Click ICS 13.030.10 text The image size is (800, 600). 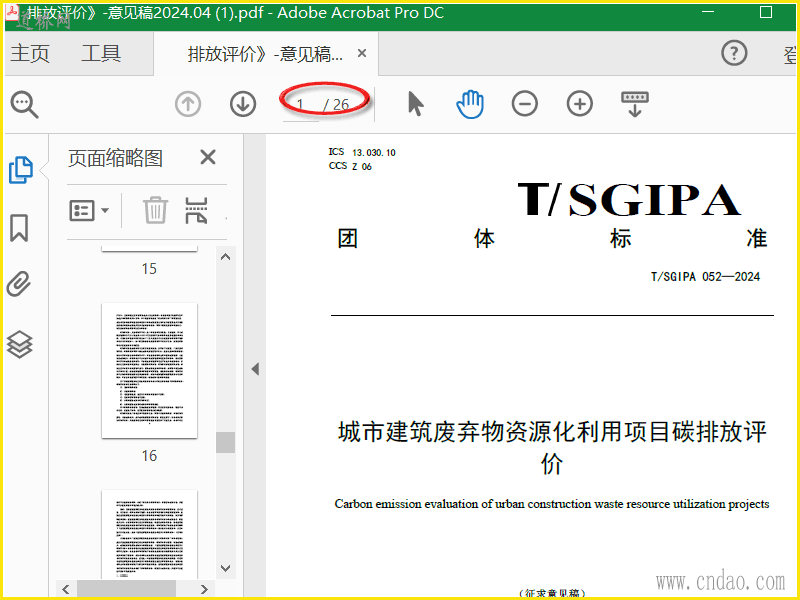(x=362, y=152)
